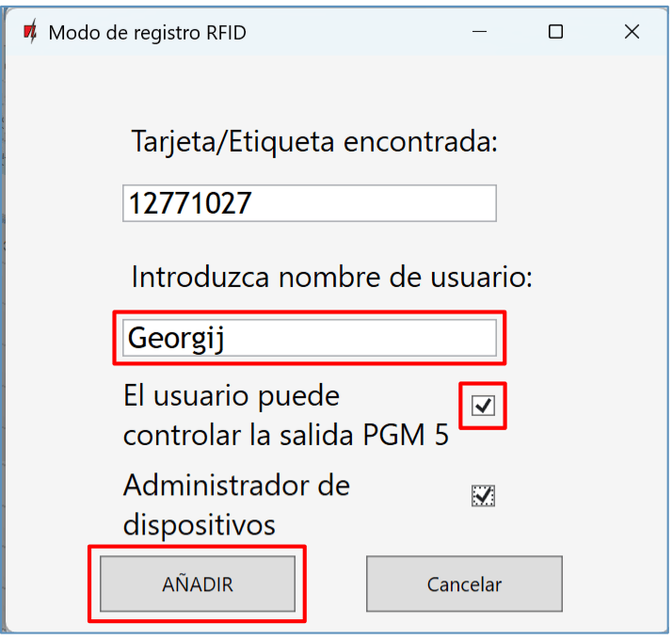Click the 'Modo de registro RFID' window title

pyautogui.click(x=147, y=32)
